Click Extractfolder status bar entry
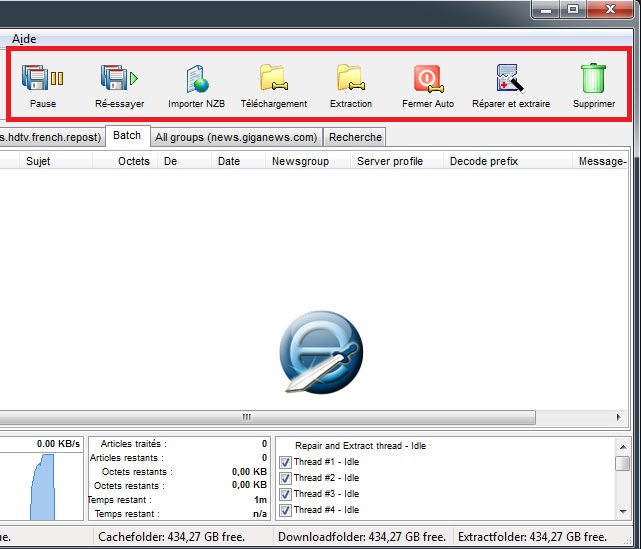The image size is (641, 549). click(x=532, y=537)
